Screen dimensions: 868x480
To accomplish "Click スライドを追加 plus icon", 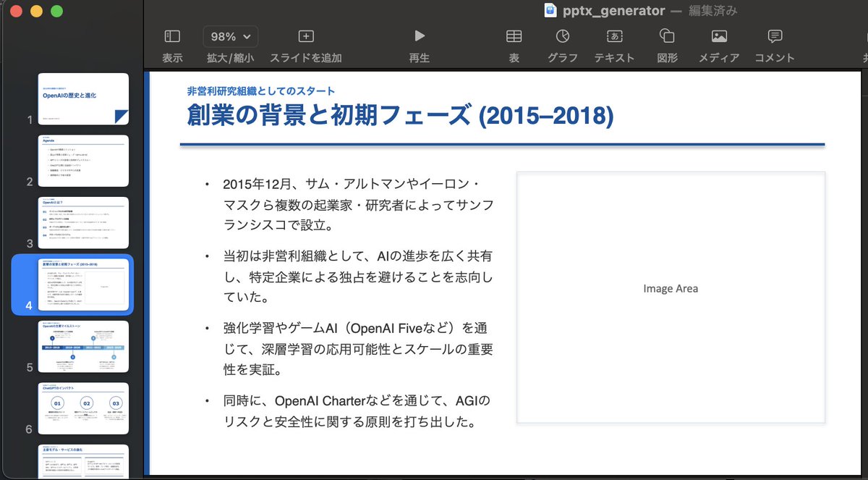I will tap(306, 35).
